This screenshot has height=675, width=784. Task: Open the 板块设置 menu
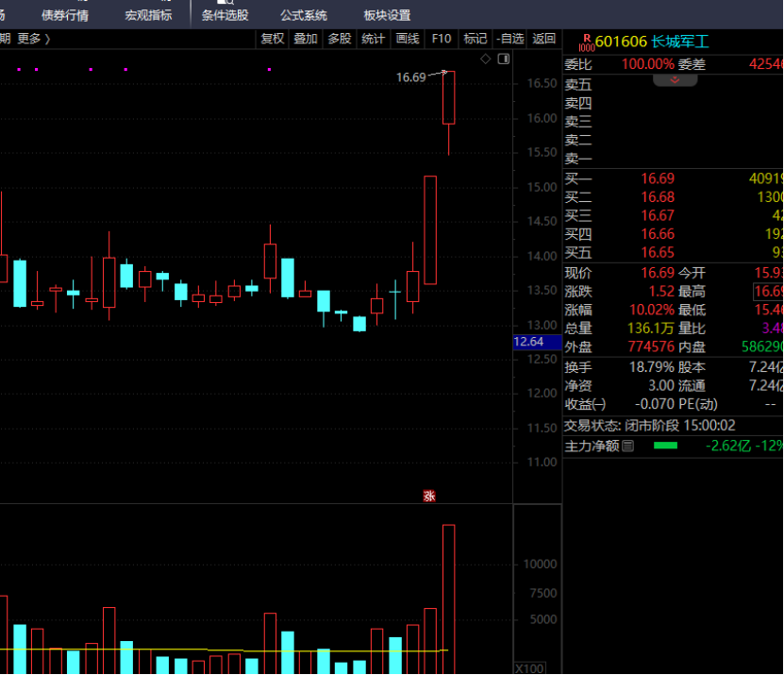tap(387, 15)
